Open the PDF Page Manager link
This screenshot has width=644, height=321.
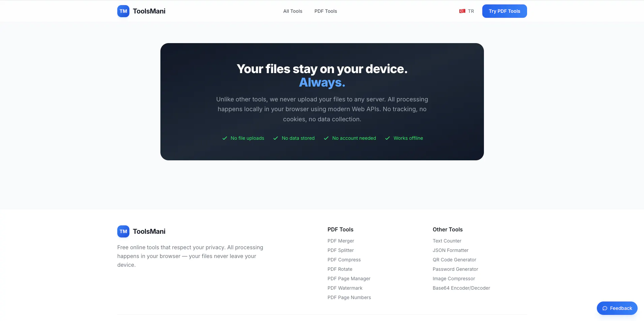click(349, 279)
